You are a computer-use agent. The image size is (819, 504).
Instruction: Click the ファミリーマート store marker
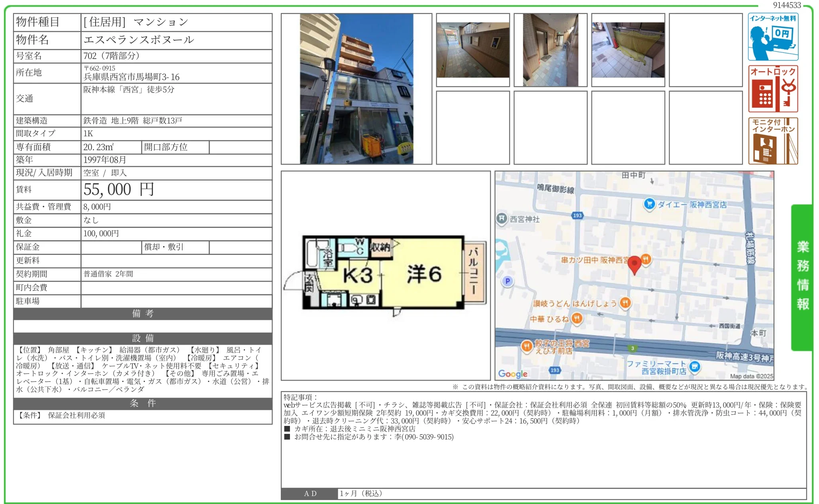(695, 367)
